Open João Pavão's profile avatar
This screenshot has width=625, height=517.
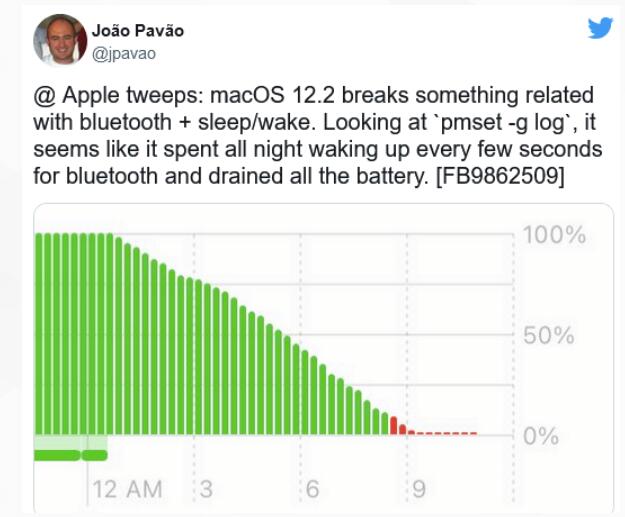[x=60, y=39]
